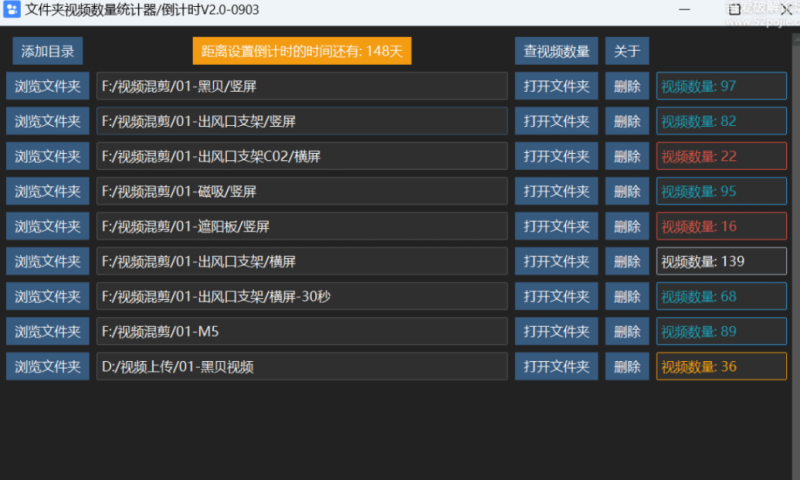Select the F:/视频混剪/01-出风口支架/竖屏 path field

[x=302, y=121]
